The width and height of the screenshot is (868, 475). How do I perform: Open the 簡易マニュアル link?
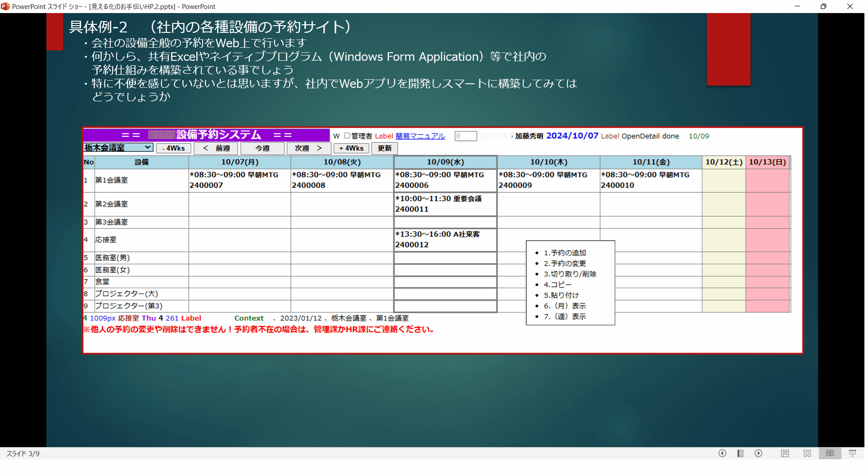coord(420,136)
